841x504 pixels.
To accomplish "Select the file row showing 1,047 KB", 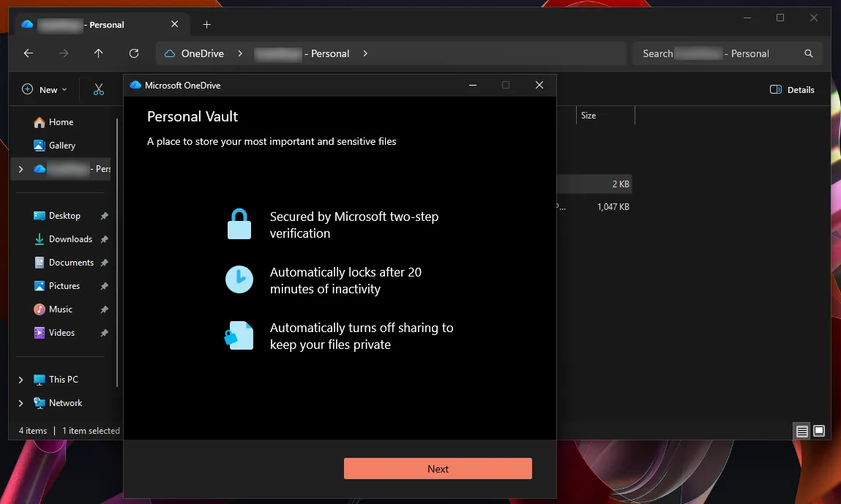I will [x=594, y=207].
